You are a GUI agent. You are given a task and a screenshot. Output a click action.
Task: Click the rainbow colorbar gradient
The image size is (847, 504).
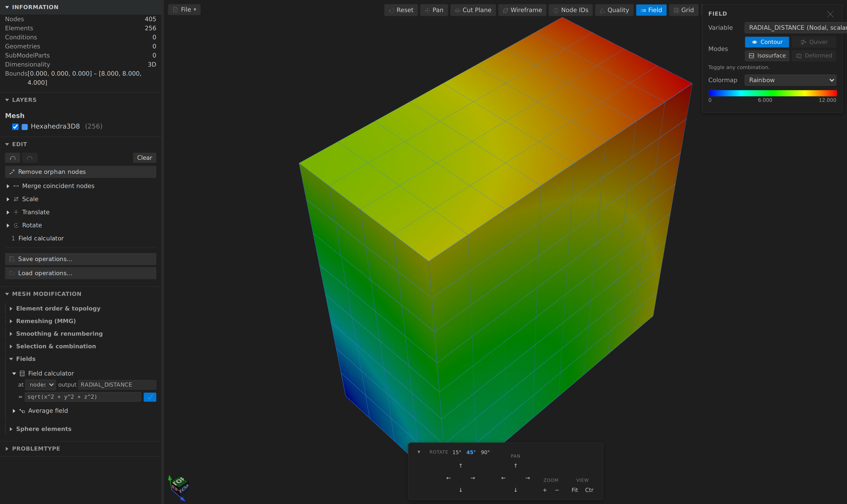[x=772, y=93]
